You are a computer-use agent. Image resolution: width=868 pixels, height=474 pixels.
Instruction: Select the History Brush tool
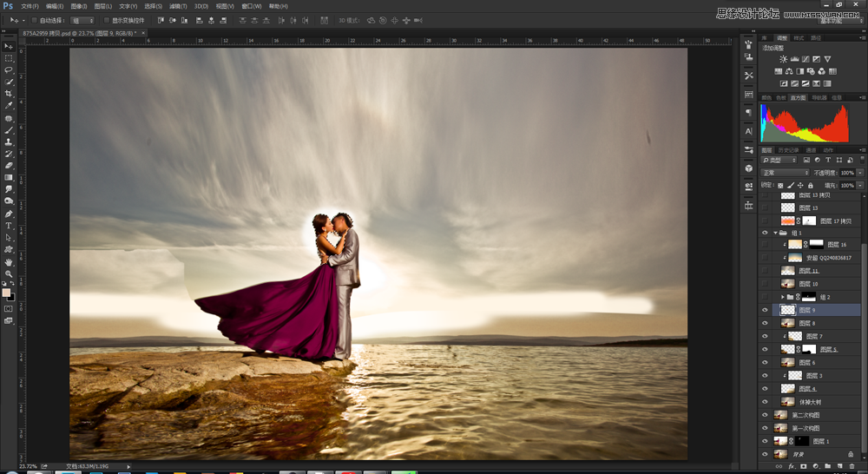click(9, 154)
